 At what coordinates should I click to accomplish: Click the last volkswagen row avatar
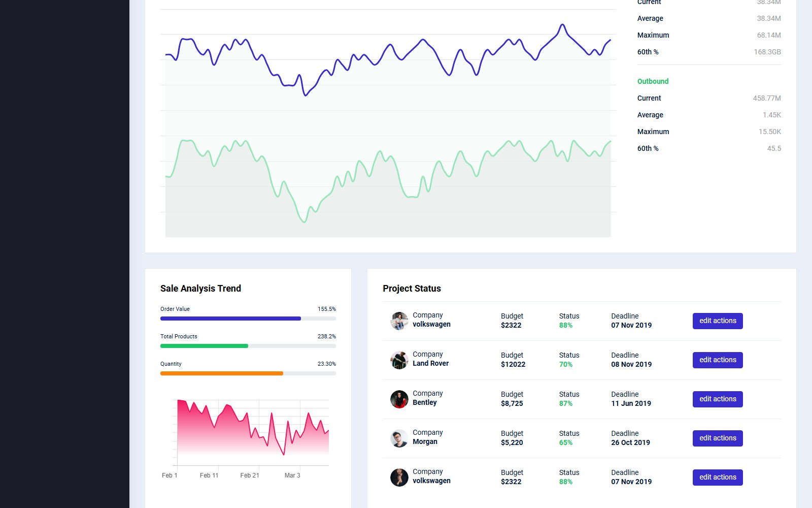tap(399, 478)
